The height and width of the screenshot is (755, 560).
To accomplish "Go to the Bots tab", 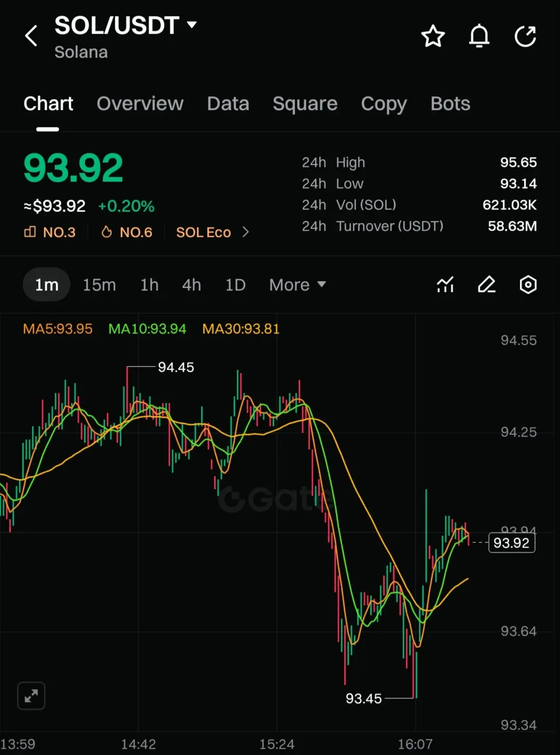I will click(450, 104).
